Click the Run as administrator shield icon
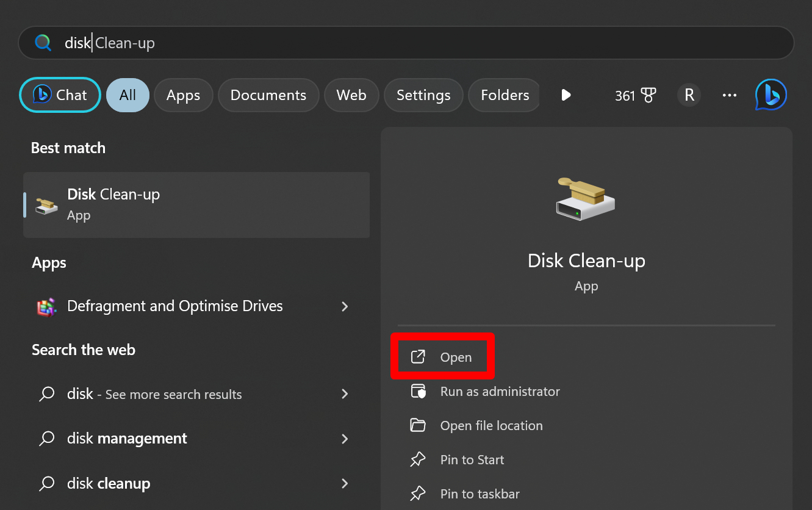The image size is (812, 510). click(418, 391)
